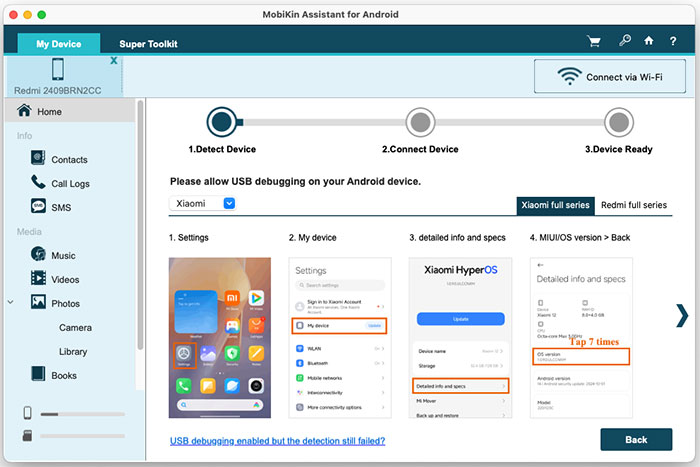Switch to the Super Toolkit tab
This screenshot has height=467, width=700.
[x=148, y=44]
